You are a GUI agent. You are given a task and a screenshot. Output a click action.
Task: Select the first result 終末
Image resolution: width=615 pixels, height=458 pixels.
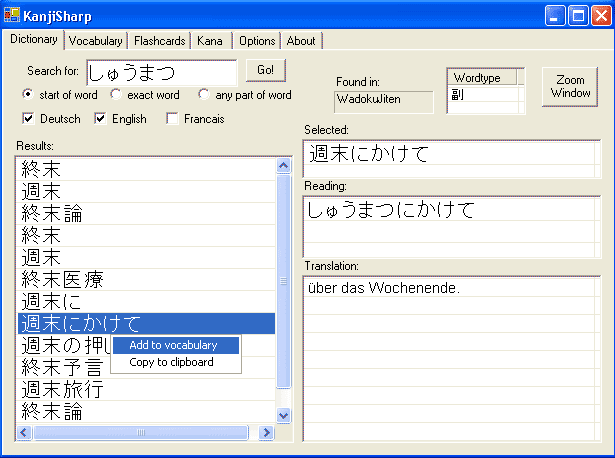[x=146, y=169]
